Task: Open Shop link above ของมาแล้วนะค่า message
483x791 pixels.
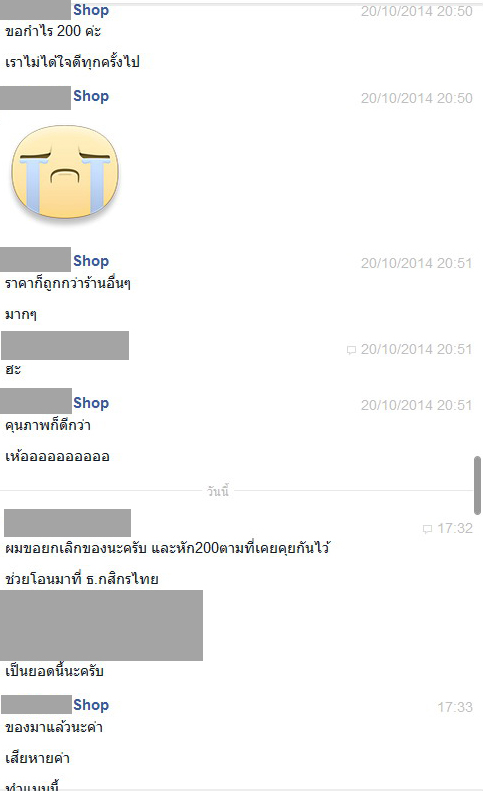Action: [x=91, y=705]
